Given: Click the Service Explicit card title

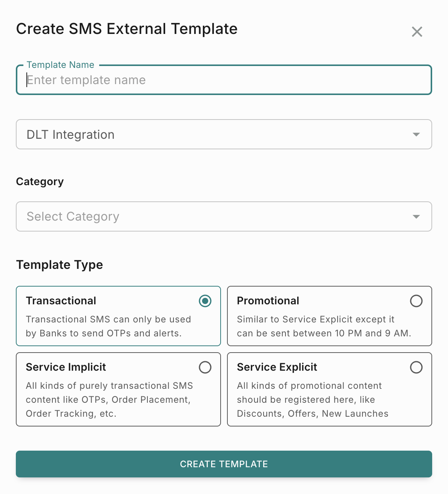Looking at the screenshot, I should point(277,367).
